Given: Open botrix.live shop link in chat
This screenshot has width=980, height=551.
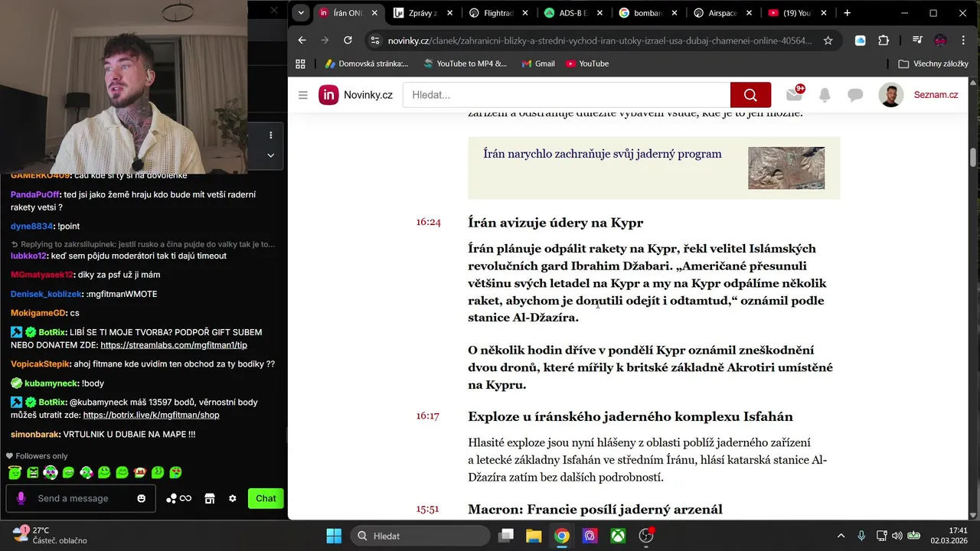Looking at the screenshot, I should [x=152, y=415].
